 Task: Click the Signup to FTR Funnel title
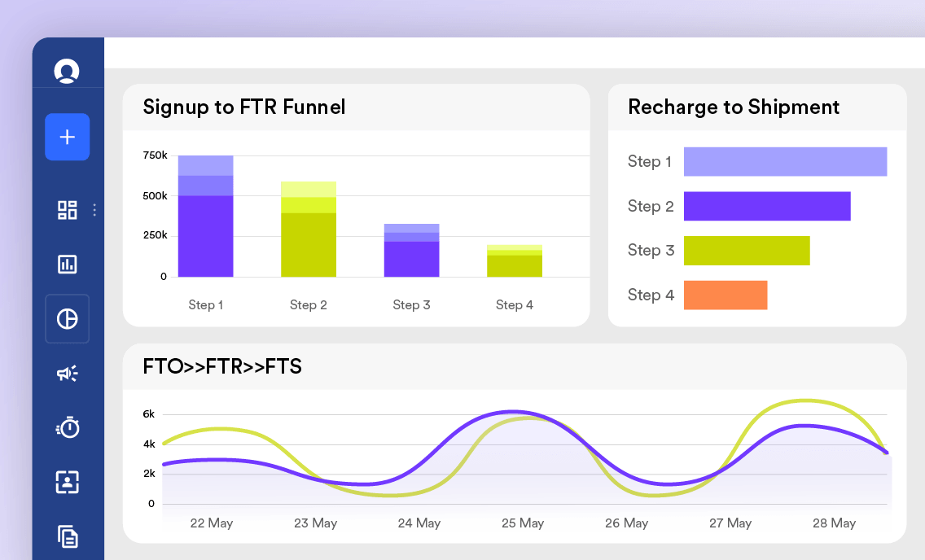coord(244,107)
